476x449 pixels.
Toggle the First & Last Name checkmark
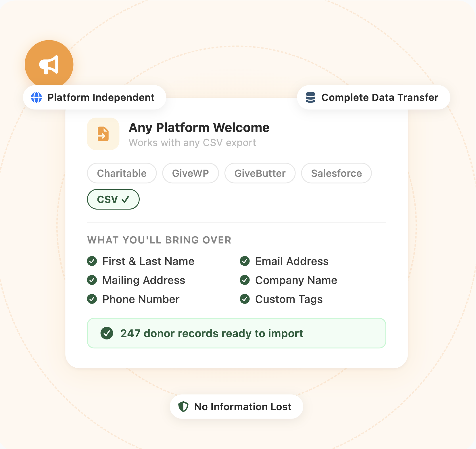click(x=92, y=261)
